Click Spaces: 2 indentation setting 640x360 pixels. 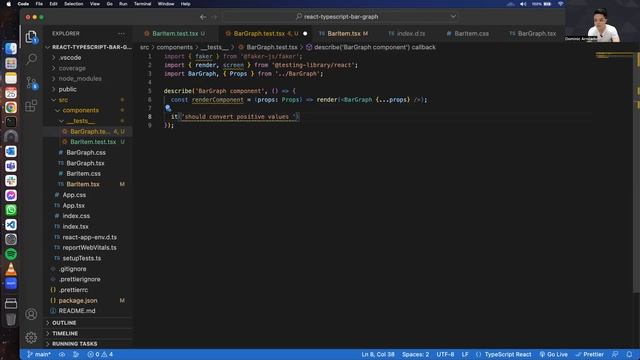point(416,354)
